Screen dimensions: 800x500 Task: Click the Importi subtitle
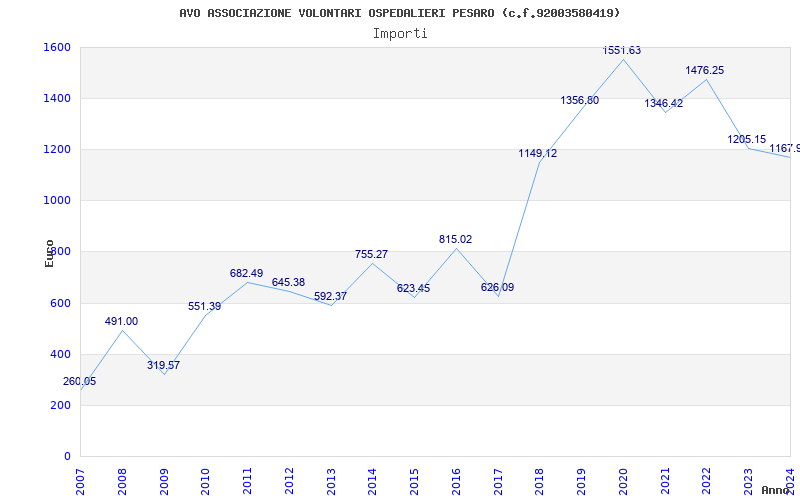coord(400,34)
